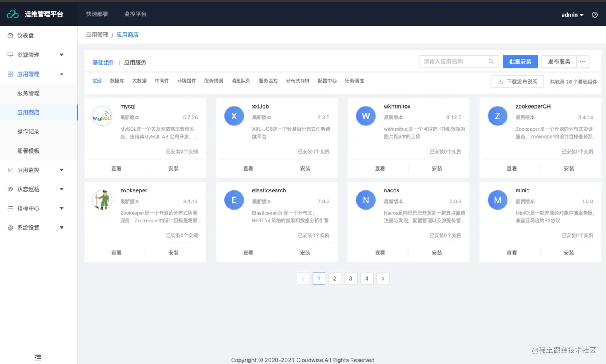Click 发布服务 button
This screenshot has height=364, width=606.
click(559, 62)
